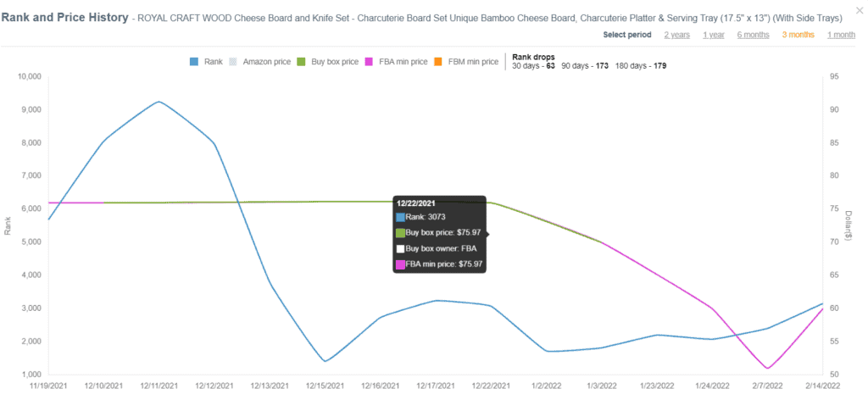This screenshot has width=868, height=400.
Task: Switch to the 1 month period
Action: 841,35
